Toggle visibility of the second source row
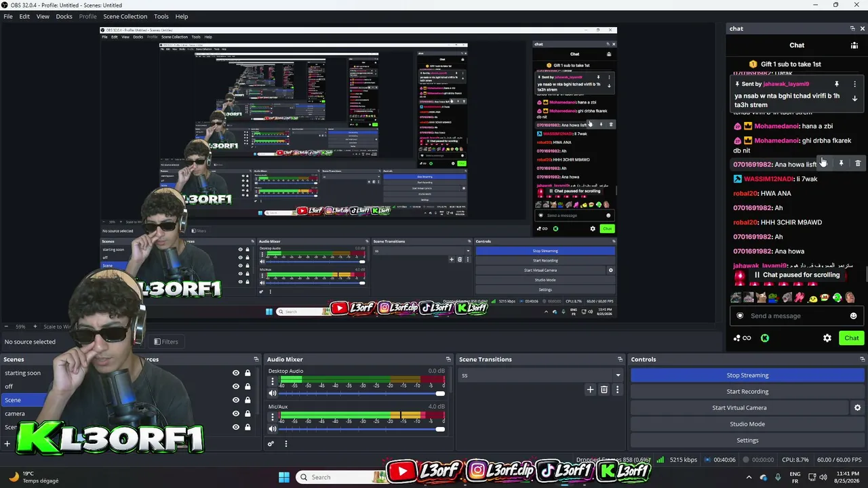868x488 pixels. click(236, 386)
